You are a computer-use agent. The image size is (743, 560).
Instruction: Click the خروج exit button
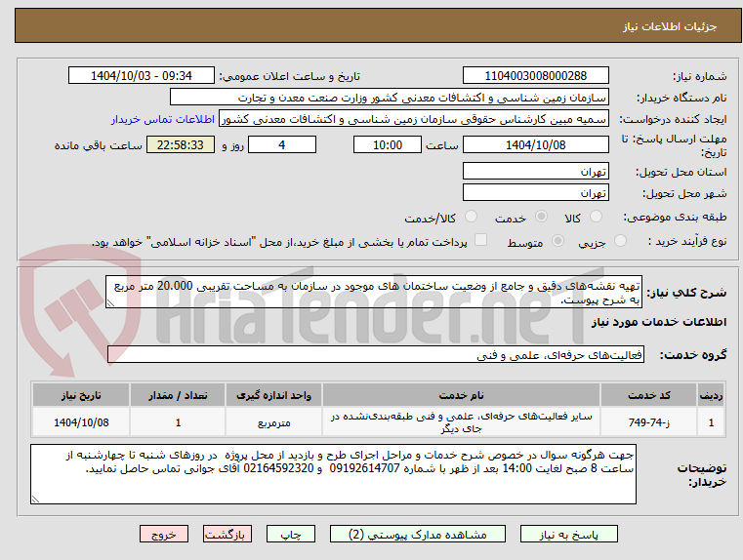pyautogui.click(x=164, y=534)
